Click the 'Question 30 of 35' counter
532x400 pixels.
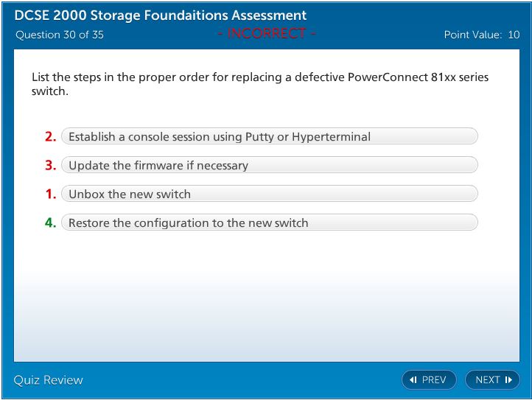click(x=60, y=35)
